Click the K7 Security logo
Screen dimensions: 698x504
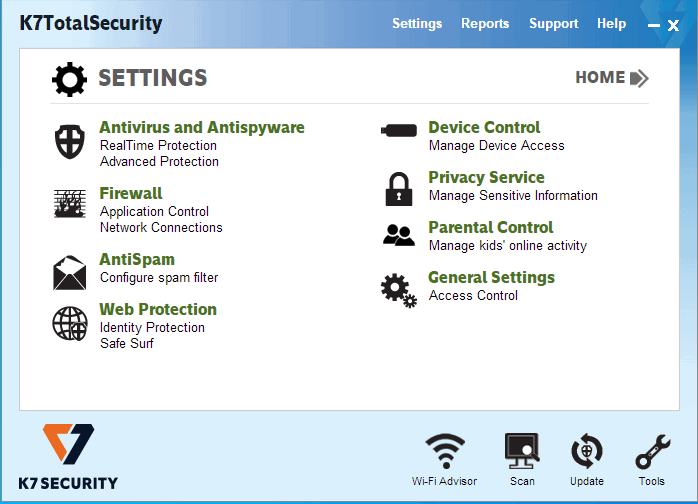coord(68,456)
